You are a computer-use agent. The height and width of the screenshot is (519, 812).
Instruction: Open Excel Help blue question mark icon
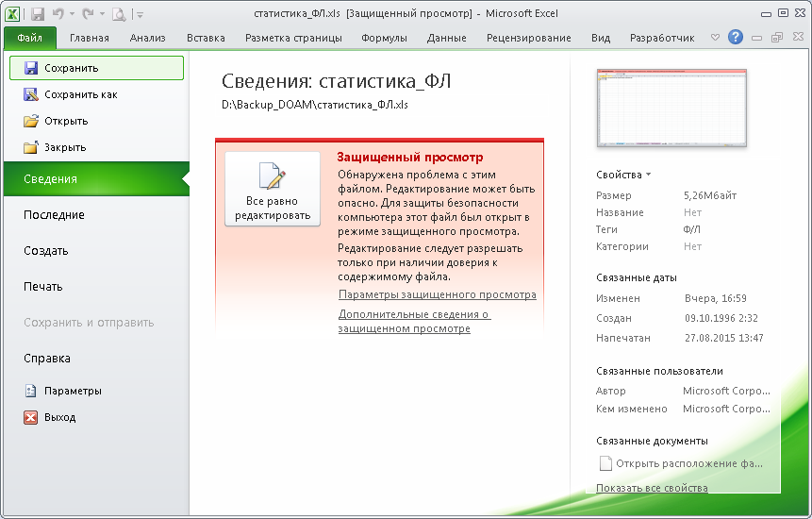(736, 38)
